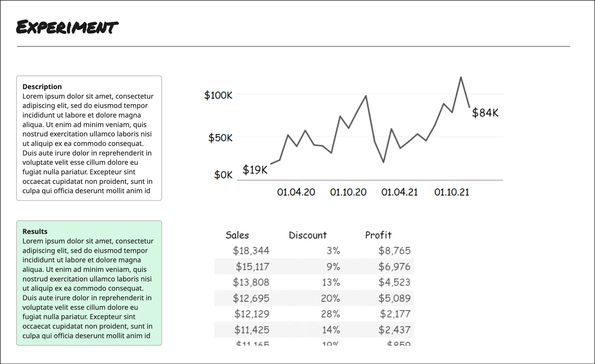This screenshot has width=595, height=364.
Task: Click the green Results text box heading
Action: 35,231
